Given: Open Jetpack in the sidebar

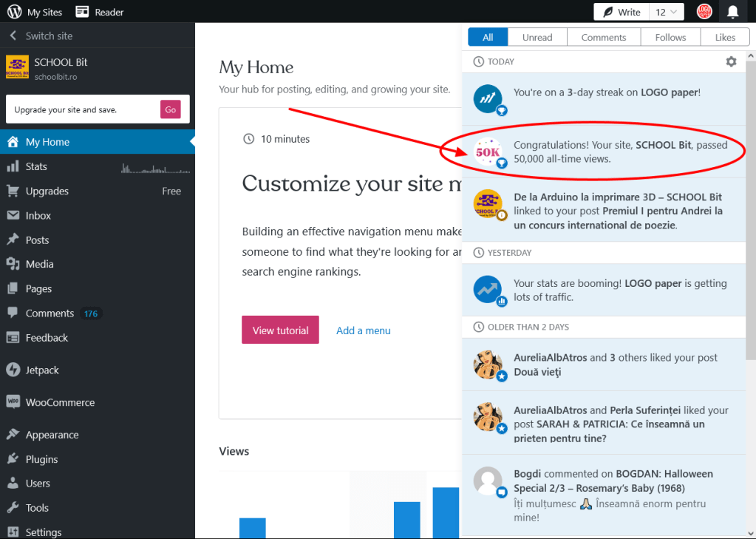Looking at the screenshot, I should tap(42, 370).
